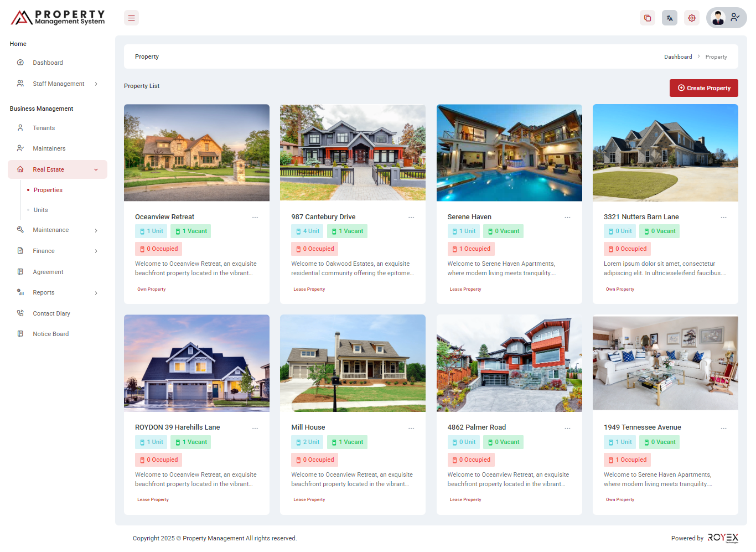Click the copy windows icon in header
Image resolution: width=756 pixels, height=552 pixels.
point(648,18)
